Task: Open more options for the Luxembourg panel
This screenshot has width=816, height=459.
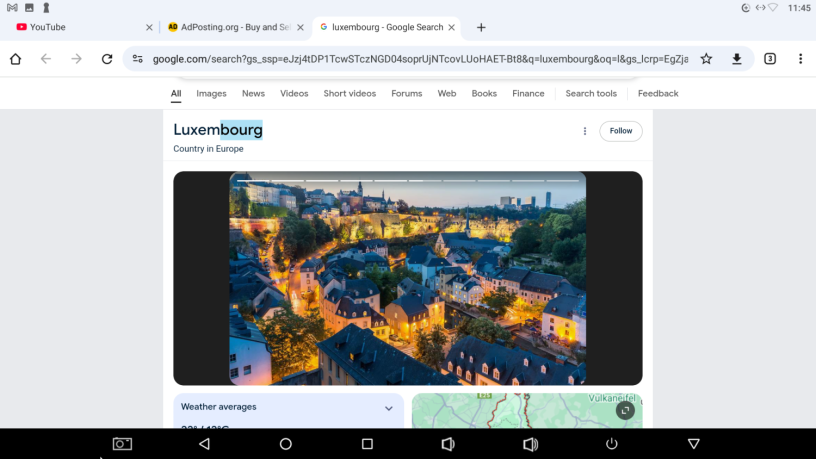Action: point(585,131)
